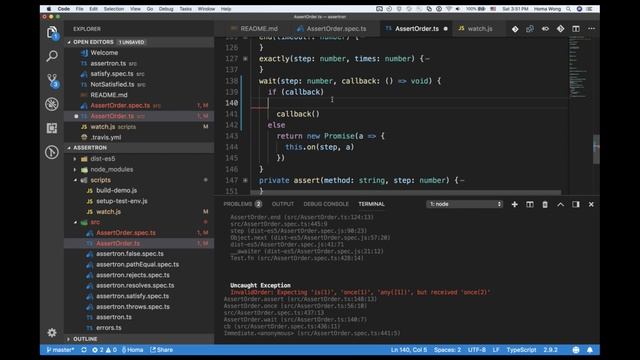Click the toggle file blame icon
This screenshot has height=360, width=640.
pyautogui.click(x=545, y=29)
